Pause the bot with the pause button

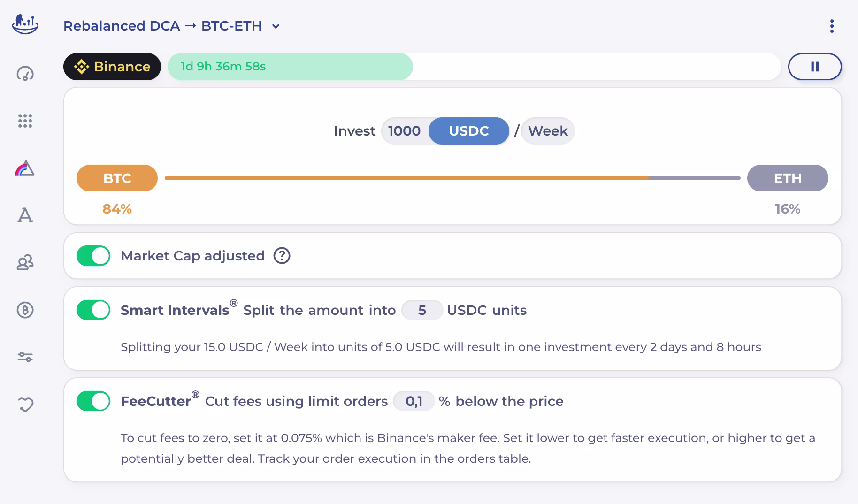coord(815,67)
